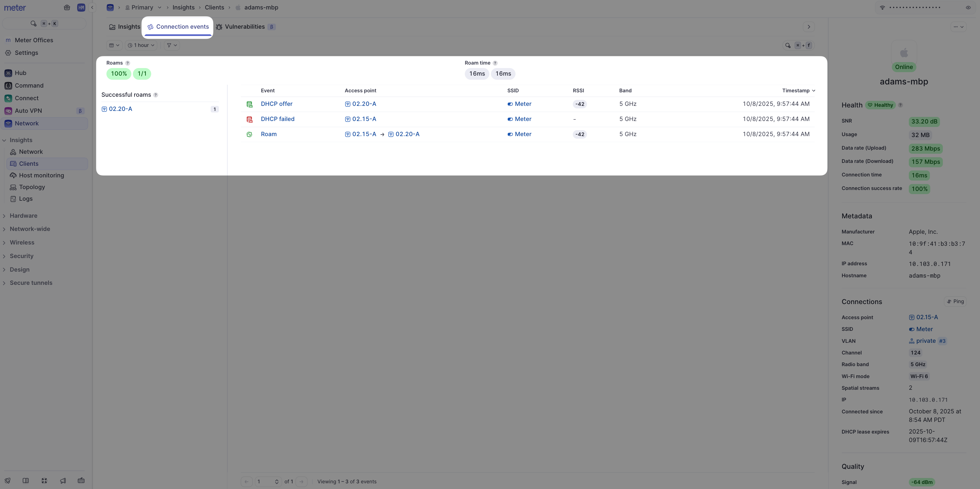Toggle the side-panel layout icon in the bottom bar
Screen dimensions: 980x489
click(26, 480)
